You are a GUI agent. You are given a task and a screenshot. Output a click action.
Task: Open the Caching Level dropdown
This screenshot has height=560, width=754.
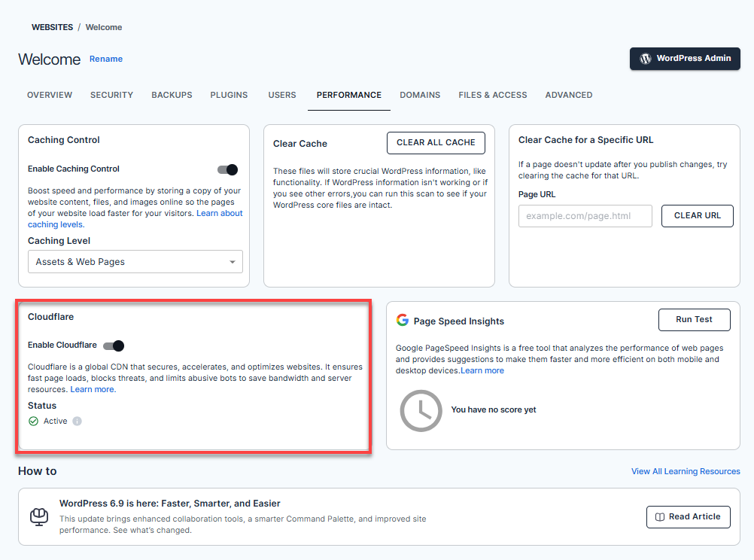point(135,262)
